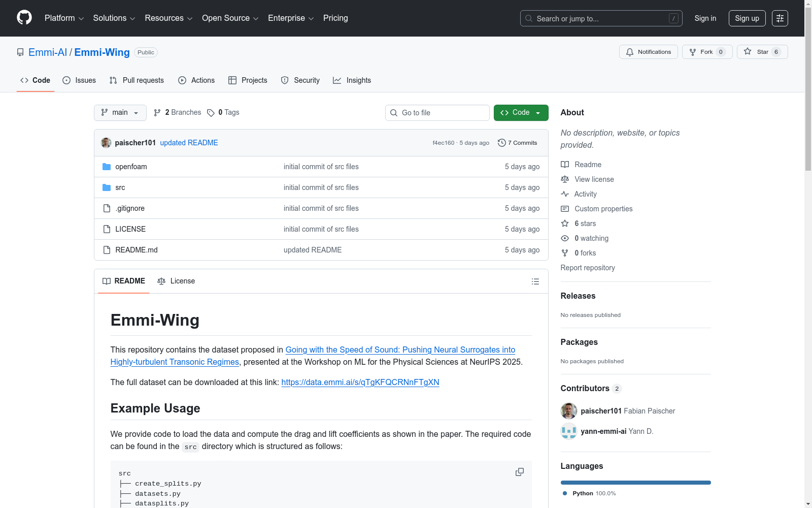812x508 pixels.
Task: Open the command palette icon button
Action: click(780, 18)
